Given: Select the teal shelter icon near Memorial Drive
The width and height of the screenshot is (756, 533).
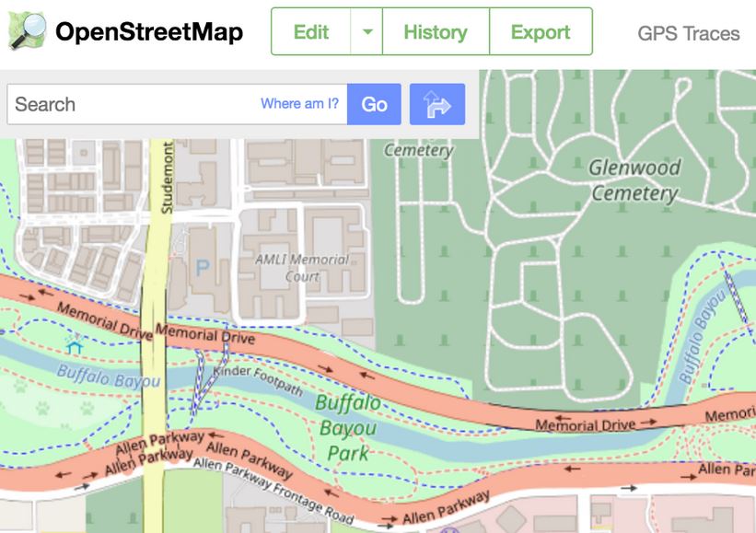Looking at the screenshot, I should click(x=75, y=344).
